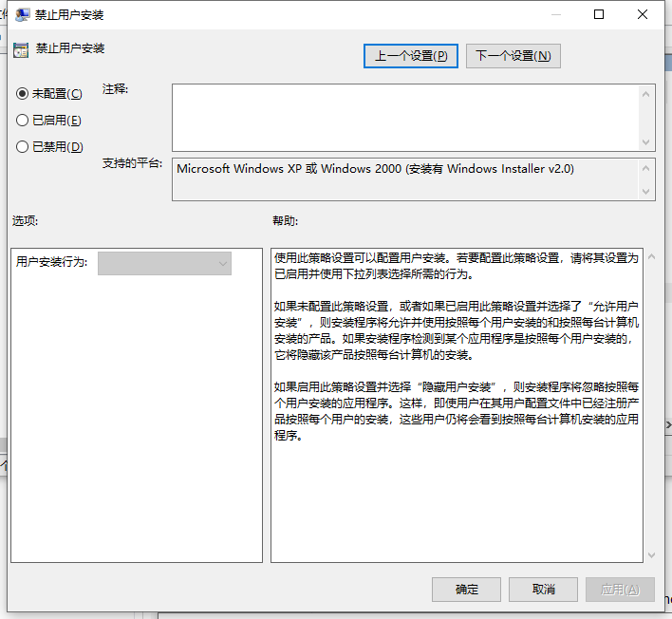Screen dimensions: 672x619
Task: Click the 取消 button
Action: click(x=543, y=590)
